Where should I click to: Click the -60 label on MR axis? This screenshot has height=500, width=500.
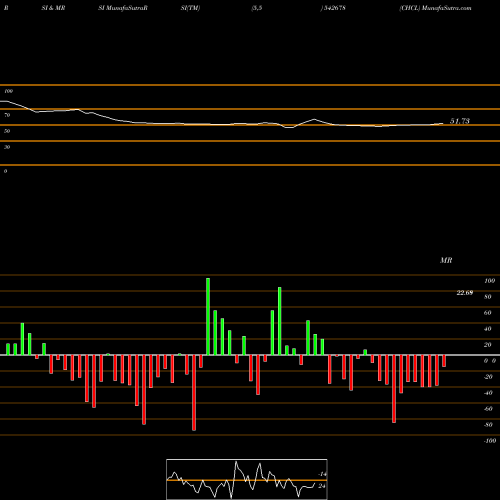click(x=488, y=409)
